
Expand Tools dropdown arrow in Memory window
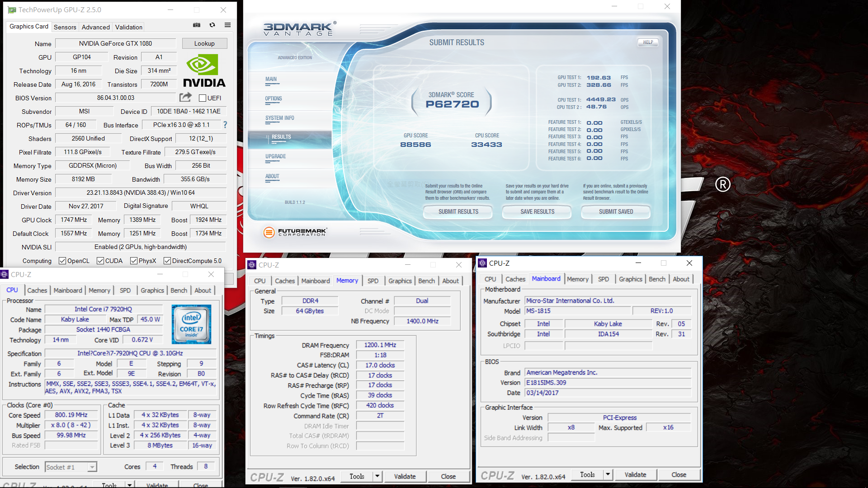point(377,476)
